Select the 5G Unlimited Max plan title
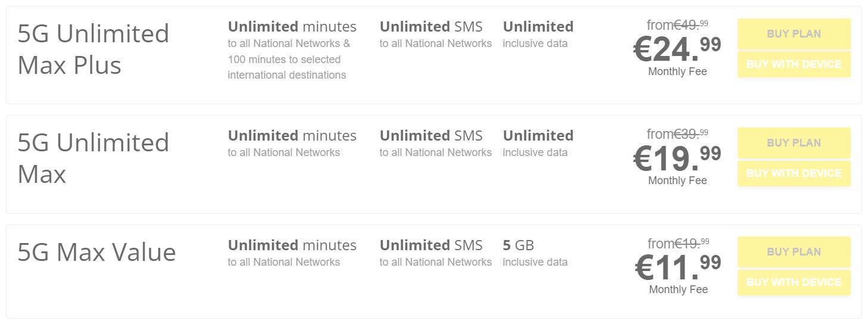The width and height of the screenshot is (868, 330). [93, 158]
